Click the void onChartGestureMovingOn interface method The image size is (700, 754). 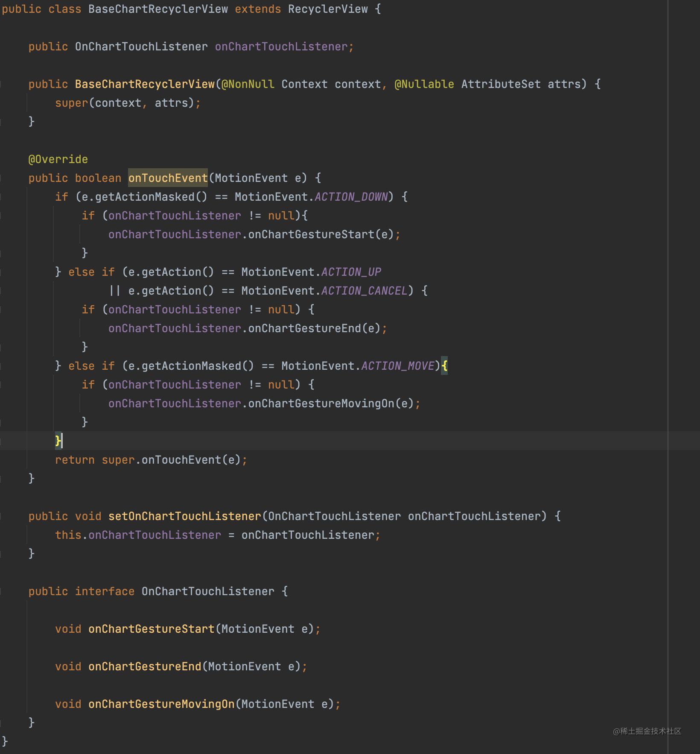198,704
